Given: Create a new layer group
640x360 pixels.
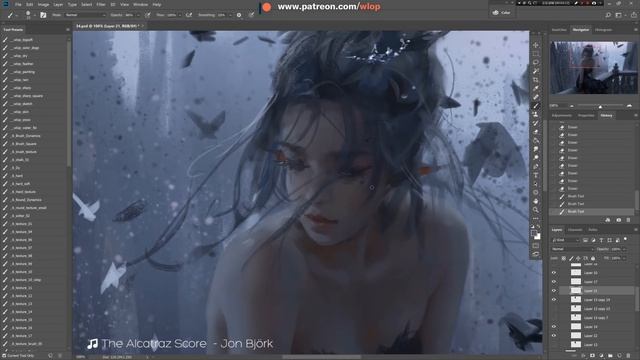Looking at the screenshot, I should point(610,356).
